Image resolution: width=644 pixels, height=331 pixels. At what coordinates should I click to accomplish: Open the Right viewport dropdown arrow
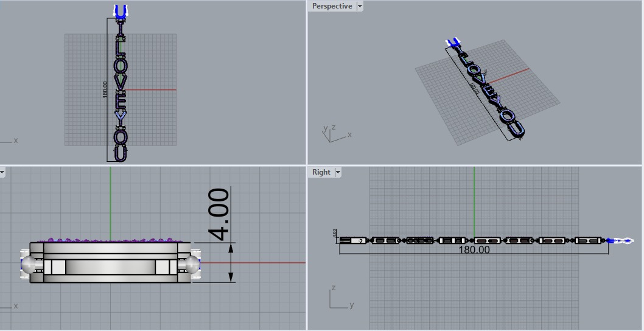coord(338,172)
